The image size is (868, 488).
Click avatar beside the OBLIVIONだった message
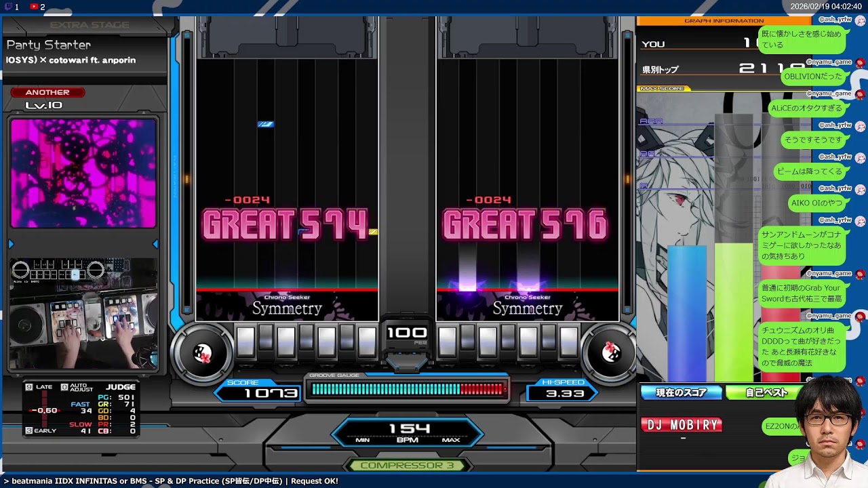coord(860,63)
